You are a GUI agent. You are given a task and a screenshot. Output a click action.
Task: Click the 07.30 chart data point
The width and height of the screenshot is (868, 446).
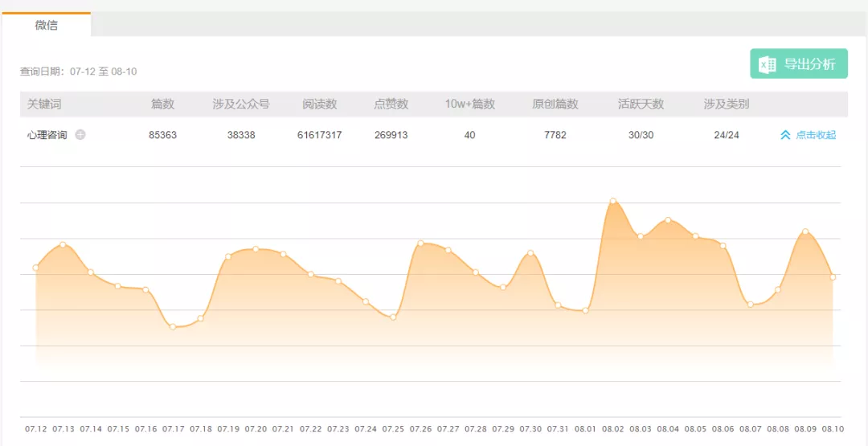(530, 253)
